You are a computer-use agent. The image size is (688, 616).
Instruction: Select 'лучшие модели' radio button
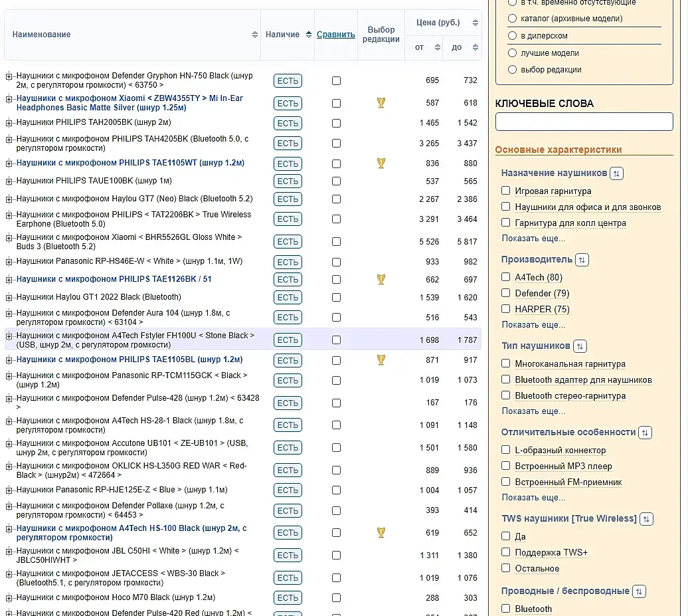coord(512,52)
